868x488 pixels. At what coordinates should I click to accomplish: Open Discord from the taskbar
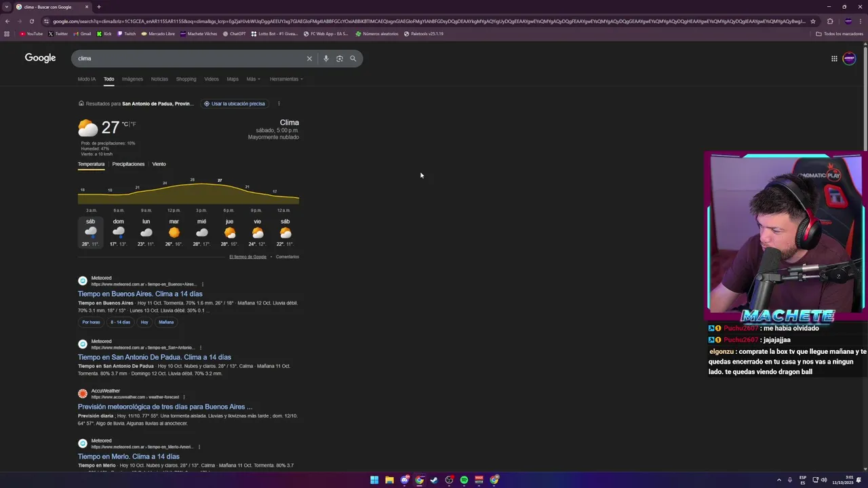pyautogui.click(x=404, y=480)
